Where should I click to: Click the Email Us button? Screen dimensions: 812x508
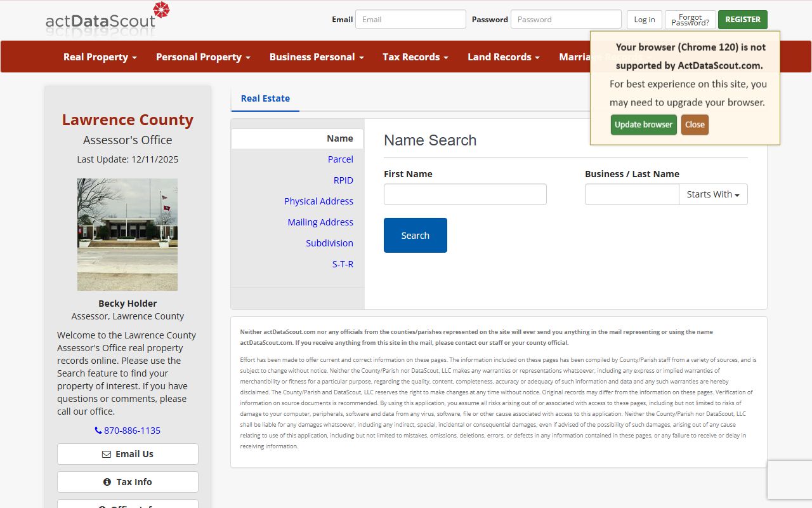(128, 454)
